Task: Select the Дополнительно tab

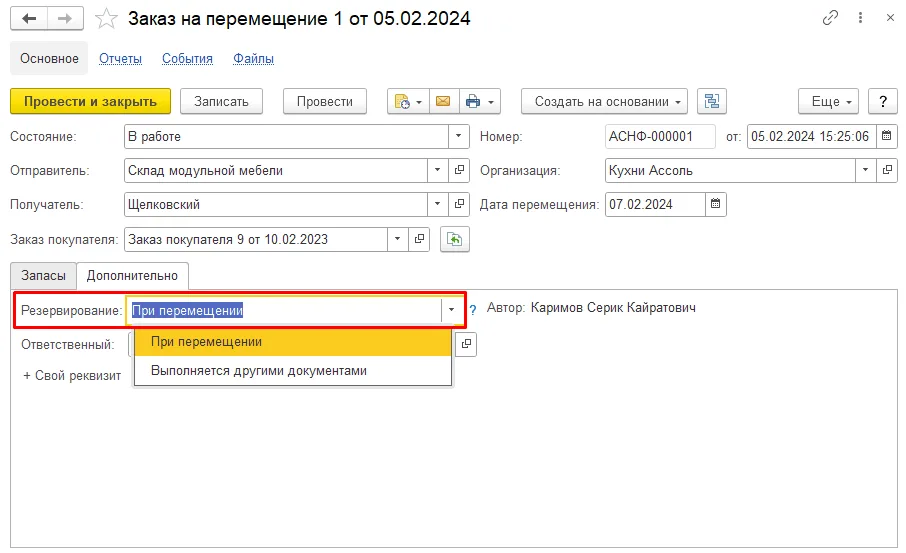Action: click(x=132, y=276)
